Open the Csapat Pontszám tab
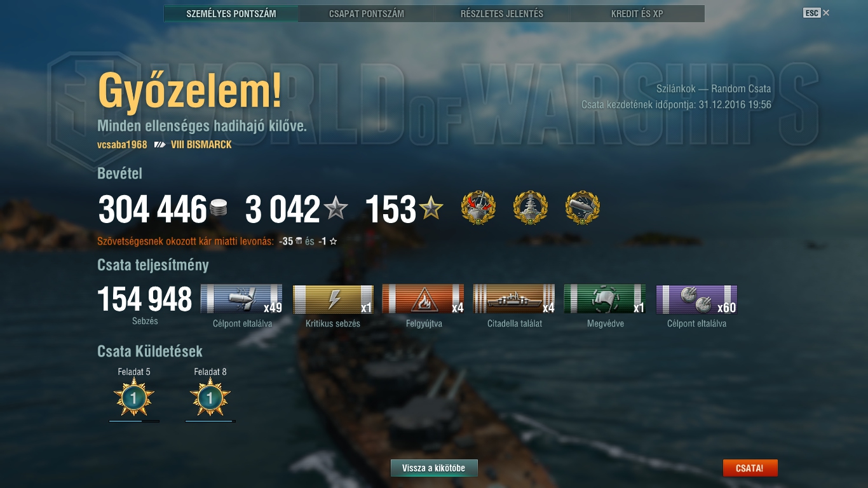The height and width of the screenshot is (488, 868). [367, 13]
